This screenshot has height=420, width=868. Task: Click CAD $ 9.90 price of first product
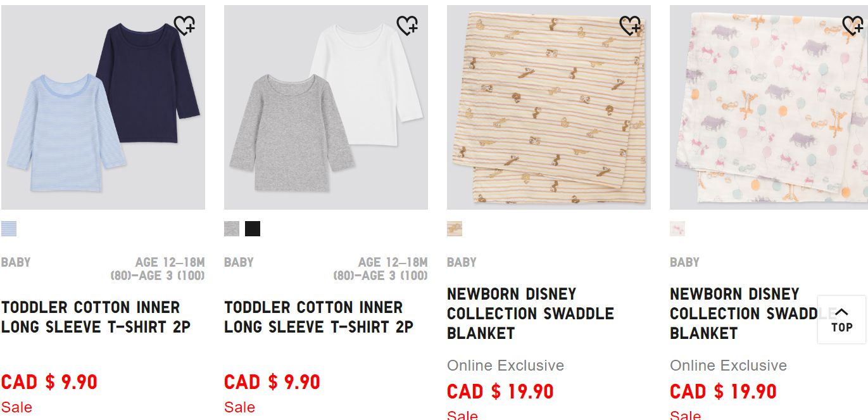49,382
